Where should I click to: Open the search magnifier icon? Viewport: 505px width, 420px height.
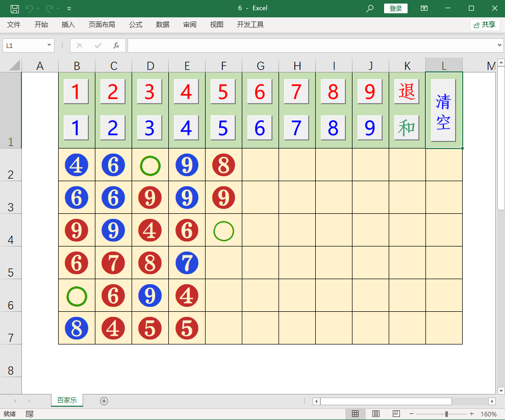[x=370, y=8]
